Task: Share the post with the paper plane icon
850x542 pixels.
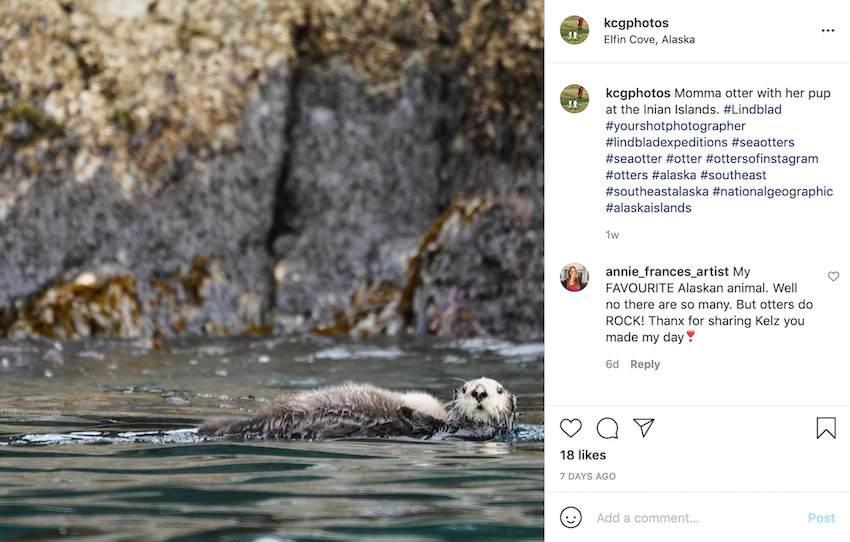Action: point(644,428)
